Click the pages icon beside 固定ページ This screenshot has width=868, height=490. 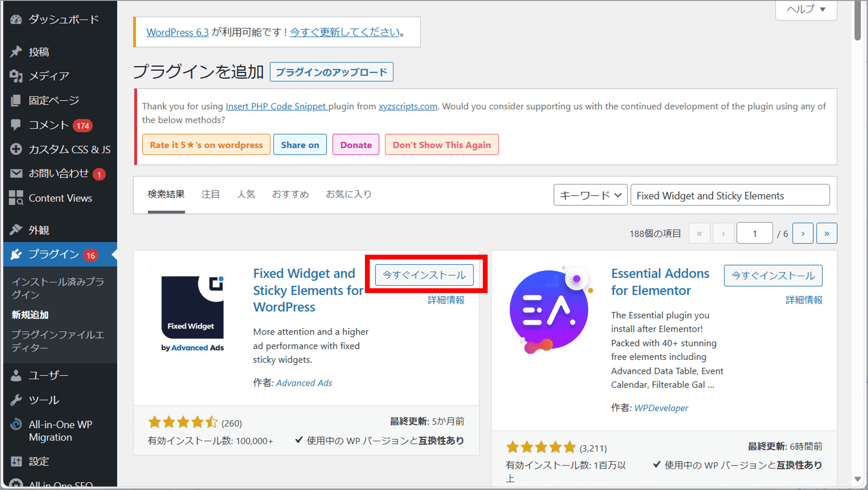coord(16,100)
